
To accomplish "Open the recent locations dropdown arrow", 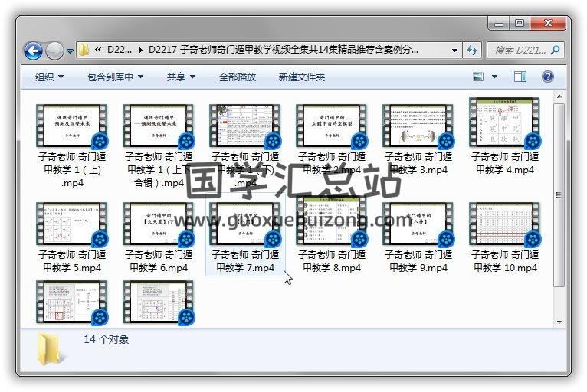I will click(70, 51).
